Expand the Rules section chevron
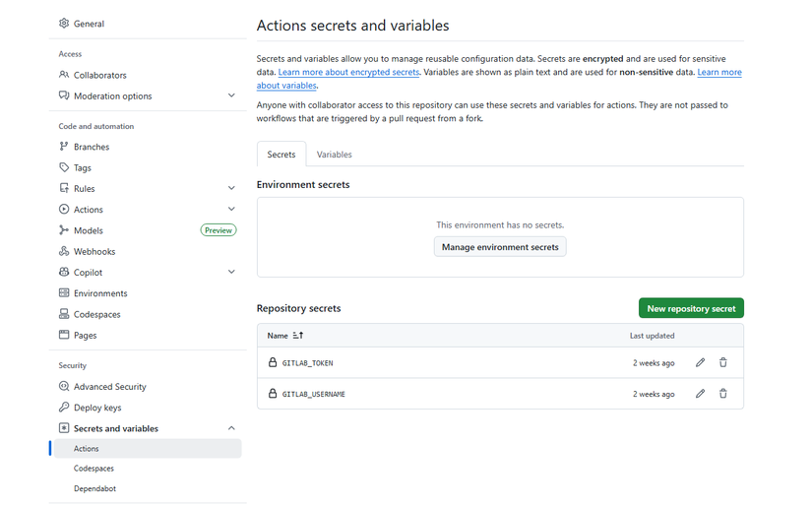 tap(231, 188)
